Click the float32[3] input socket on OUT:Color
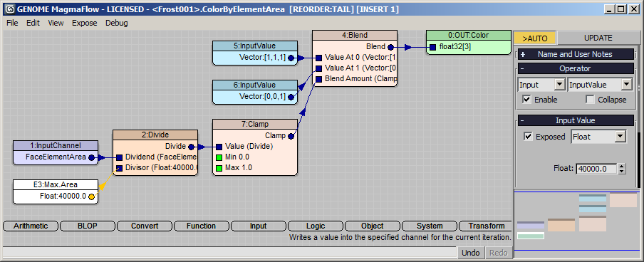This screenshot has height=262, width=644. click(432, 47)
